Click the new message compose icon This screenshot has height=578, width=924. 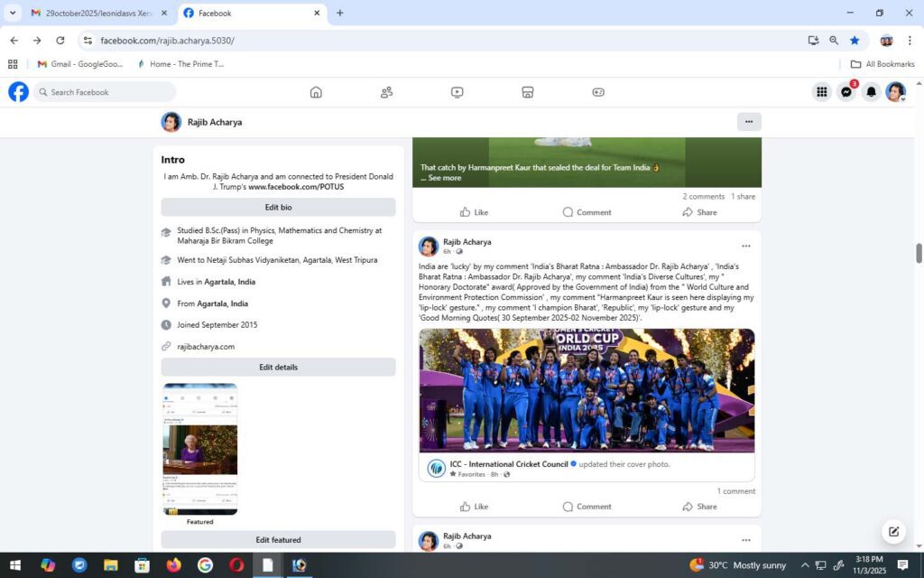893,531
